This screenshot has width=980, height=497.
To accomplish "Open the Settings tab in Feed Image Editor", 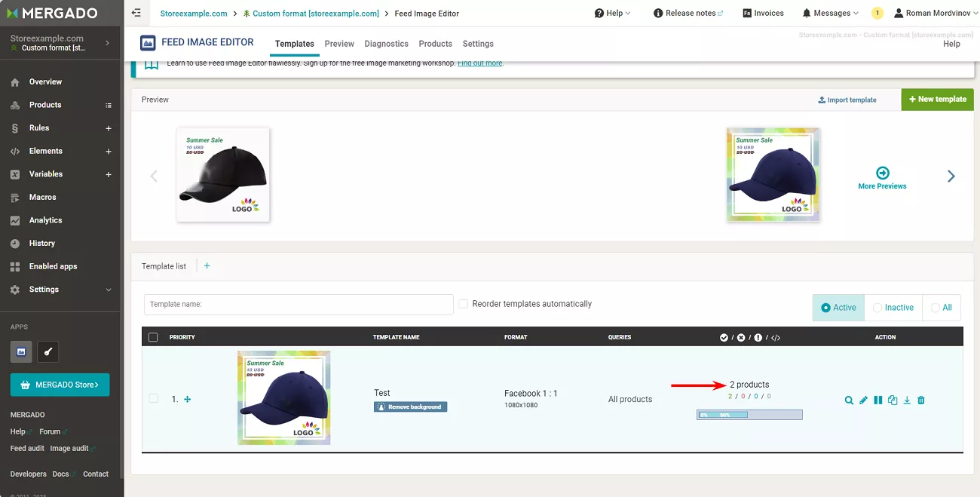I will point(478,44).
